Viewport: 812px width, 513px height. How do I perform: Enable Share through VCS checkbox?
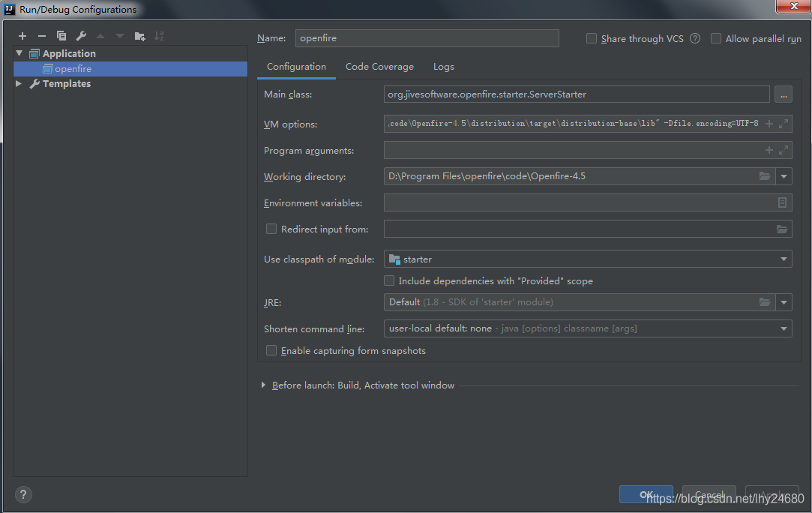coord(592,38)
